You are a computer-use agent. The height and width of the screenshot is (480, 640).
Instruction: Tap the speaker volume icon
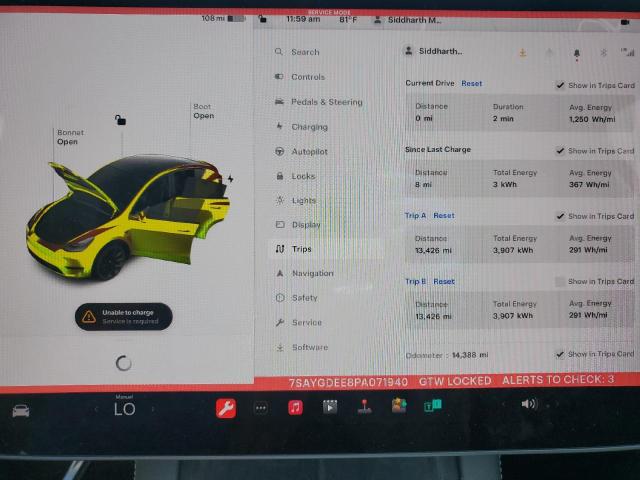click(529, 404)
